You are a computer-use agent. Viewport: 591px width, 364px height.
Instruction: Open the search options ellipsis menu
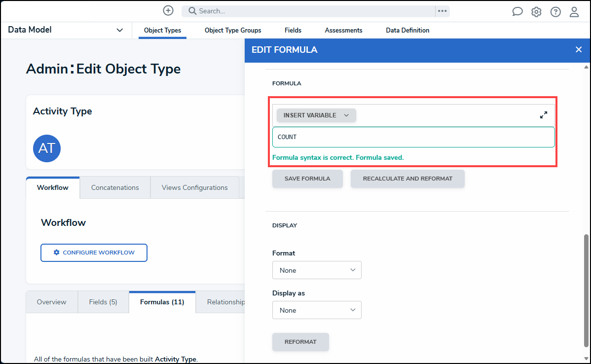pos(442,11)
